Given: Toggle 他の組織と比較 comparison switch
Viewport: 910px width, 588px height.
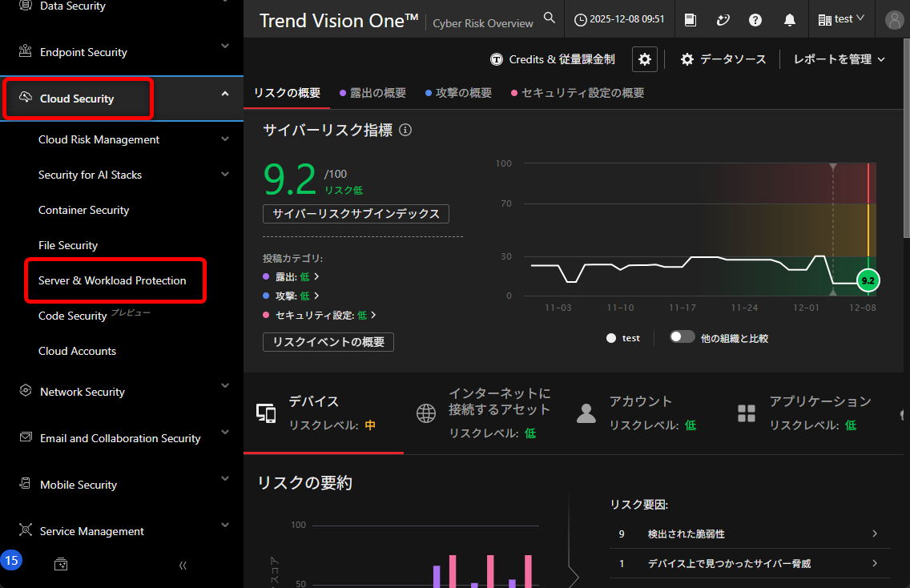Looking at the screenshot, I should (x=682, y=337).
